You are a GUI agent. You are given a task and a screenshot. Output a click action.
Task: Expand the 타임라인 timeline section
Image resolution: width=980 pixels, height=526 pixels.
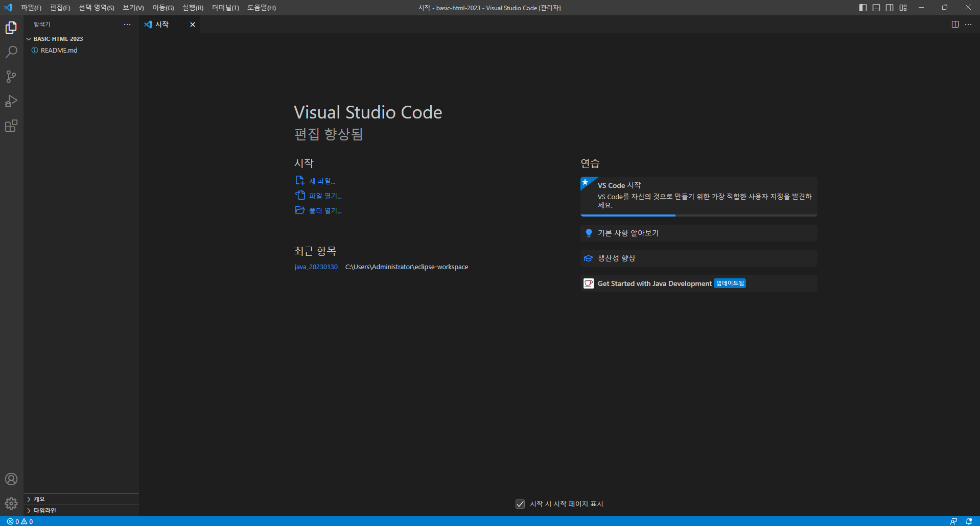point(81,510)
